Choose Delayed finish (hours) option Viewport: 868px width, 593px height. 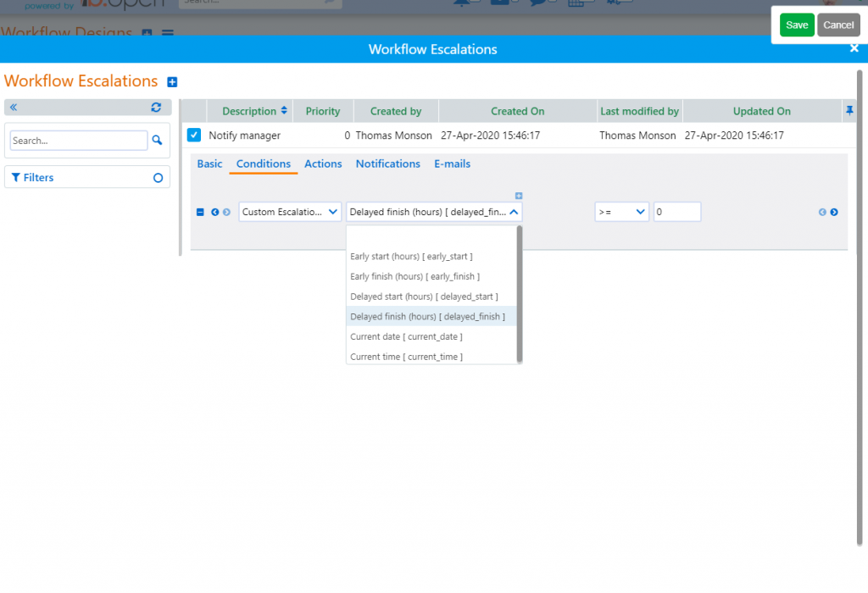(431, 317)
